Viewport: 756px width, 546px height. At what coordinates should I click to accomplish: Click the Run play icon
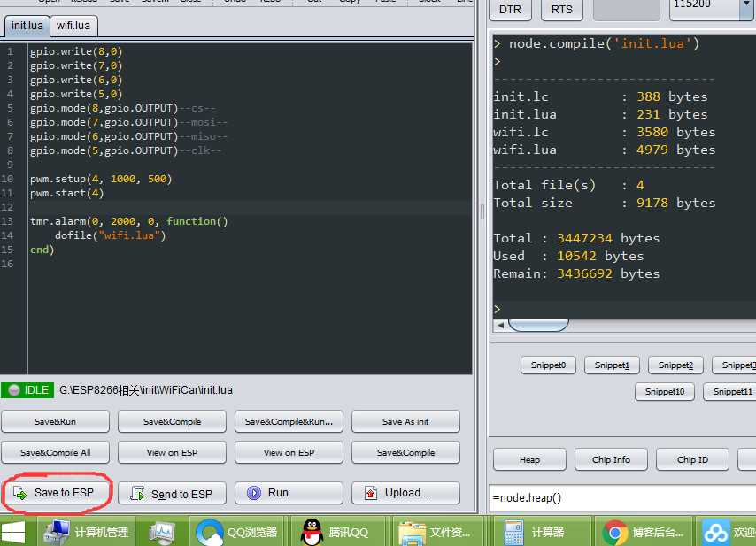pyautogui.click(x=253, y=493)
